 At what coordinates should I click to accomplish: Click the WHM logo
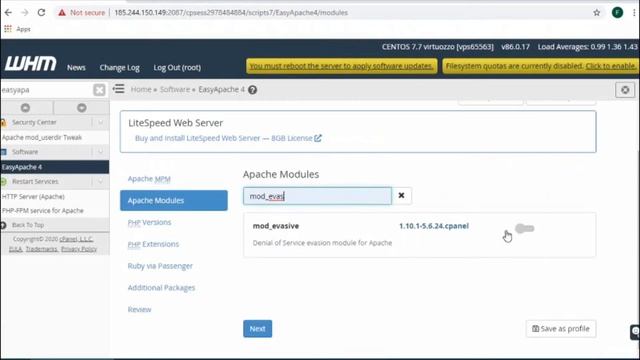point(31,64)
